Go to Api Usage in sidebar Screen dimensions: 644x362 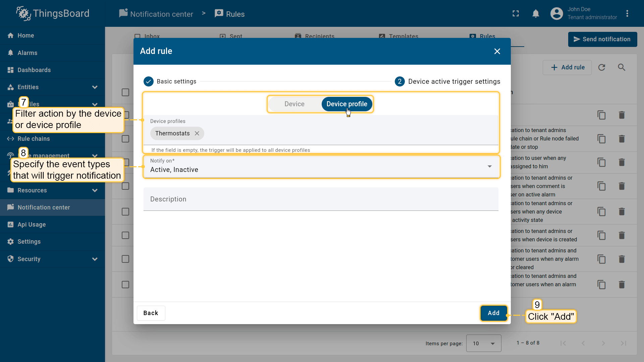click(x=32, y=225)
